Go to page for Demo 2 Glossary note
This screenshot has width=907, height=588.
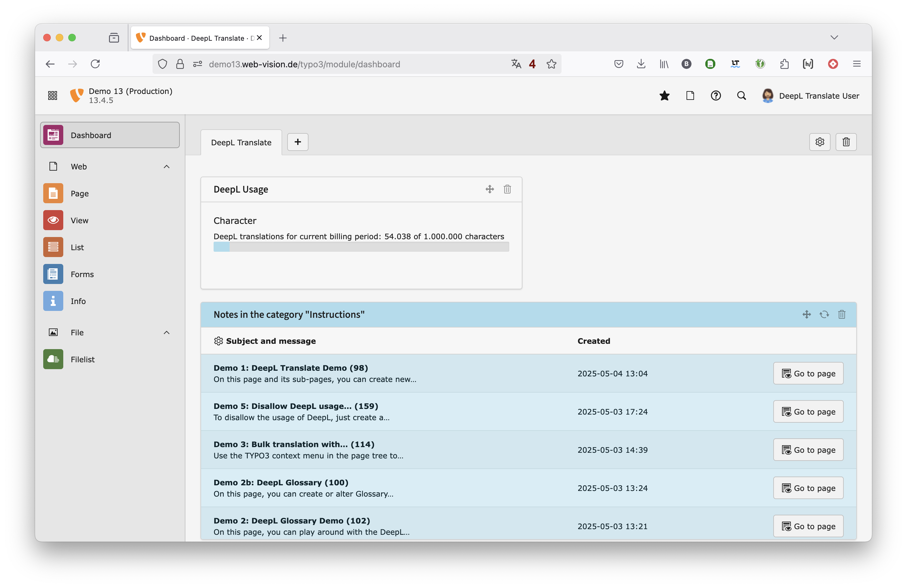808,526
